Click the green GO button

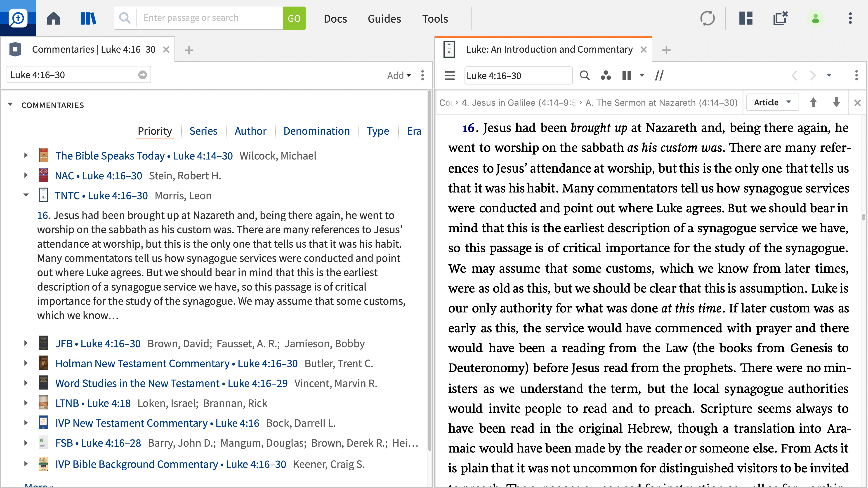point(294,18)
